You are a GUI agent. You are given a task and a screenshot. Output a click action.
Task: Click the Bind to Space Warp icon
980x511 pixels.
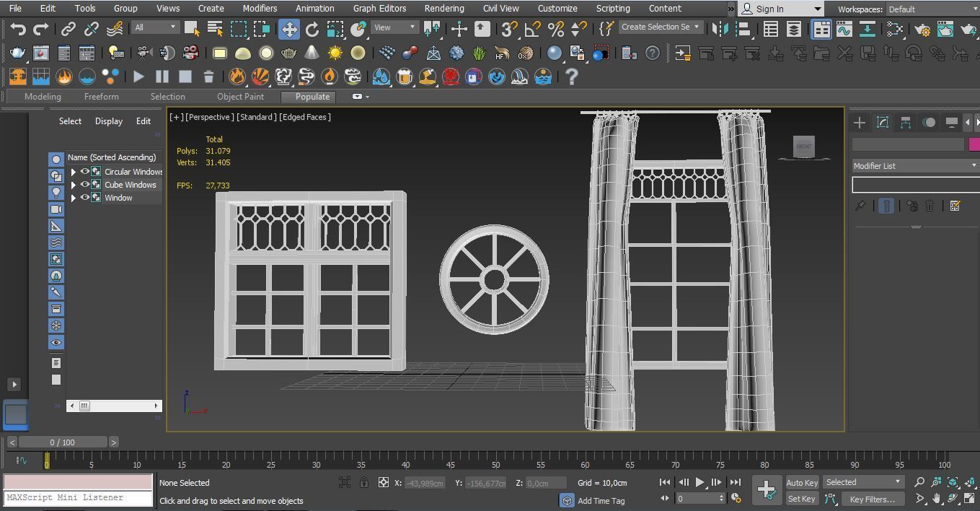click(115, 29)
